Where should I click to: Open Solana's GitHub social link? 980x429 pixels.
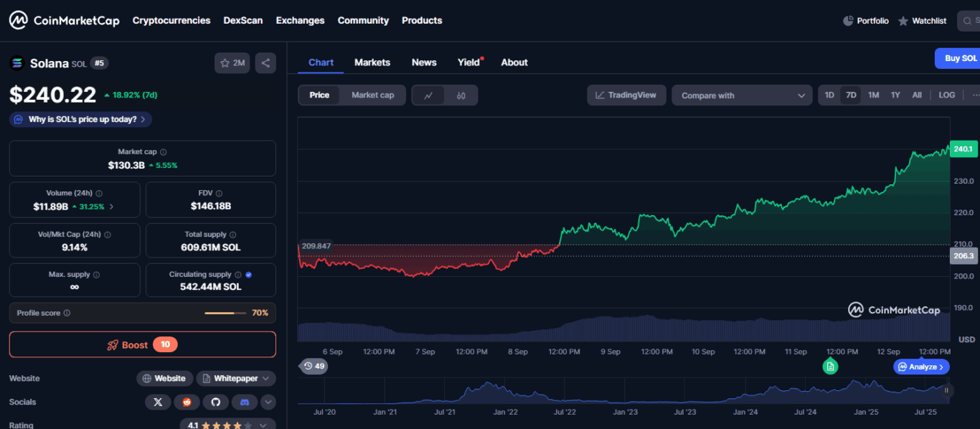[x=215, y=402]
